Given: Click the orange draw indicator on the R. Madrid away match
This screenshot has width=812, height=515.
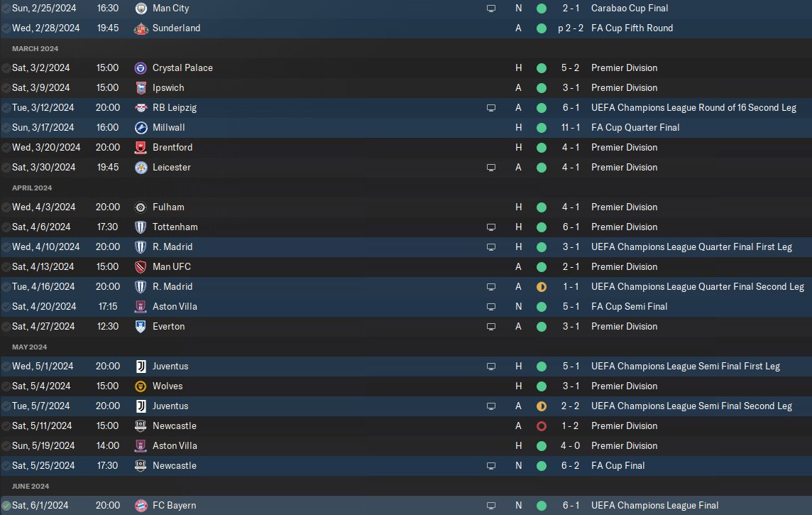Looking at the screenshot, I should [542, 287].
